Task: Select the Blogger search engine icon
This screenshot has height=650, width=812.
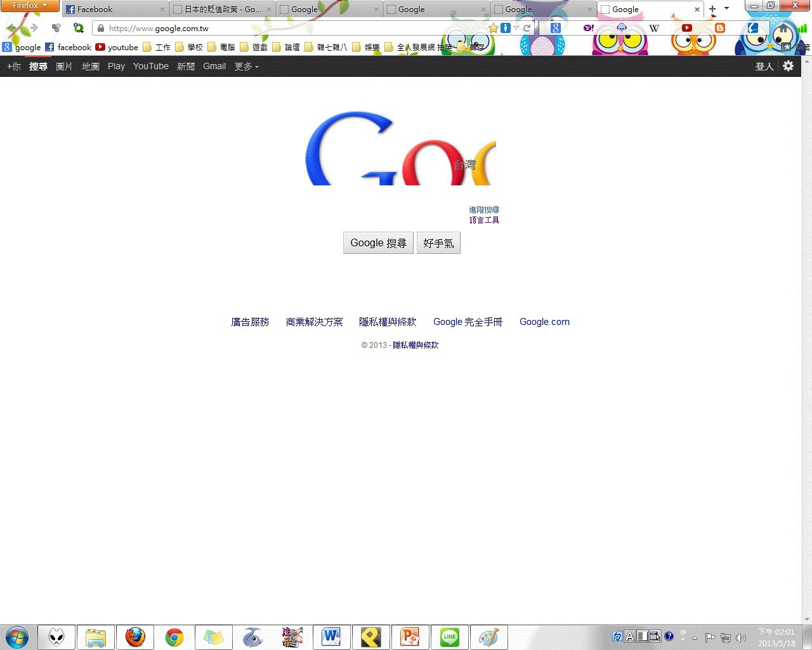Action: (x=719, y=28)
